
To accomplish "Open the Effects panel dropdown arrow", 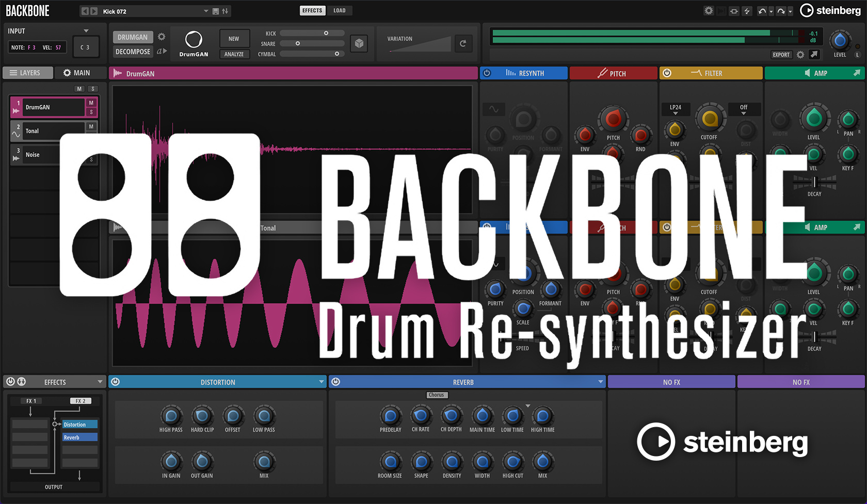I will click(100, 382).
